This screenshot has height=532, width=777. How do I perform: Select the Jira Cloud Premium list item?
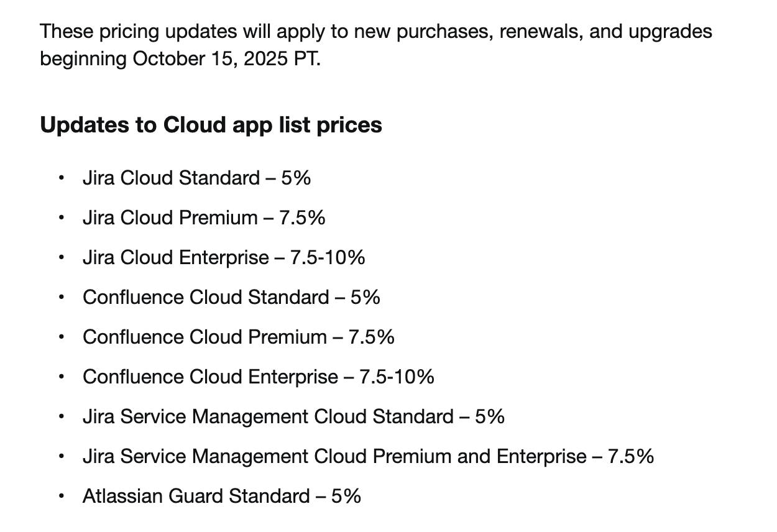pos(203,218)
